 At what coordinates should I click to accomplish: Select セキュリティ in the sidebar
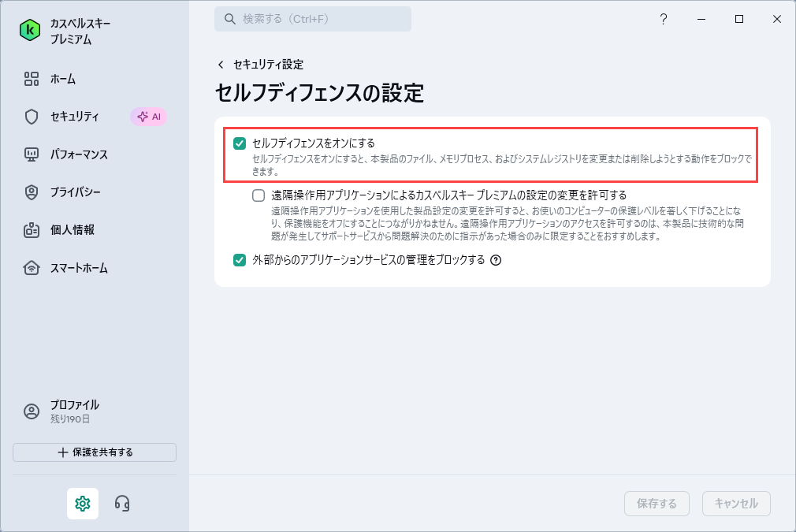(74, 117)
